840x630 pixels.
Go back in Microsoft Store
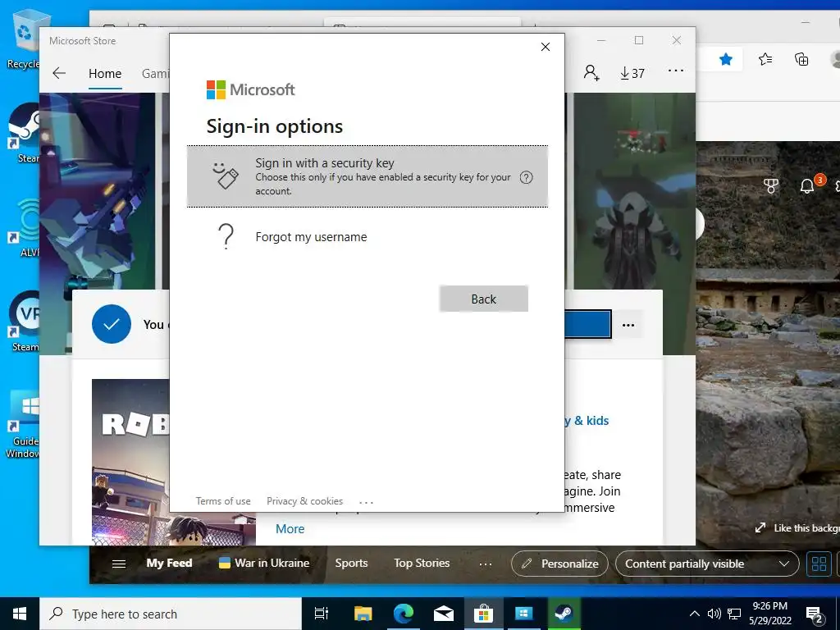(x=59, y=73)
